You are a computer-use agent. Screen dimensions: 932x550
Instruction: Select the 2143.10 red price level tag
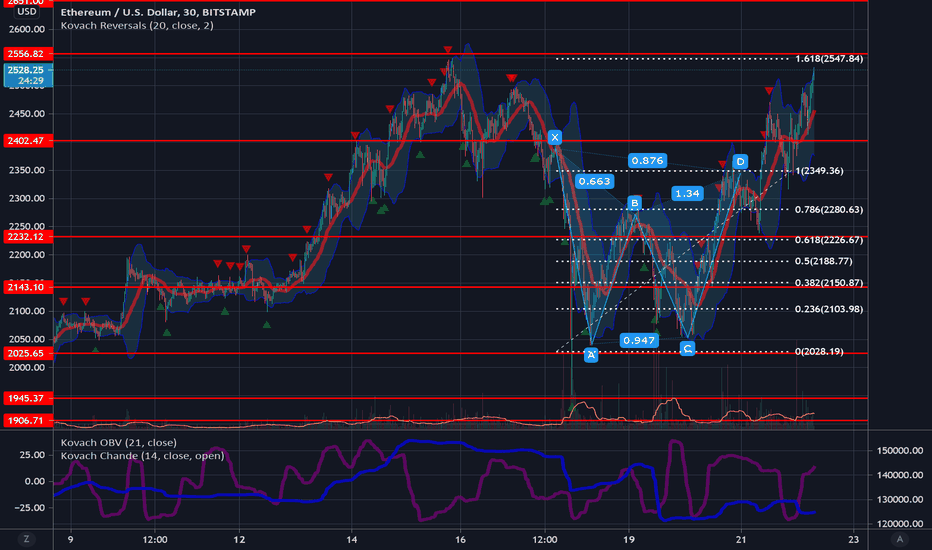click(28, 287)
